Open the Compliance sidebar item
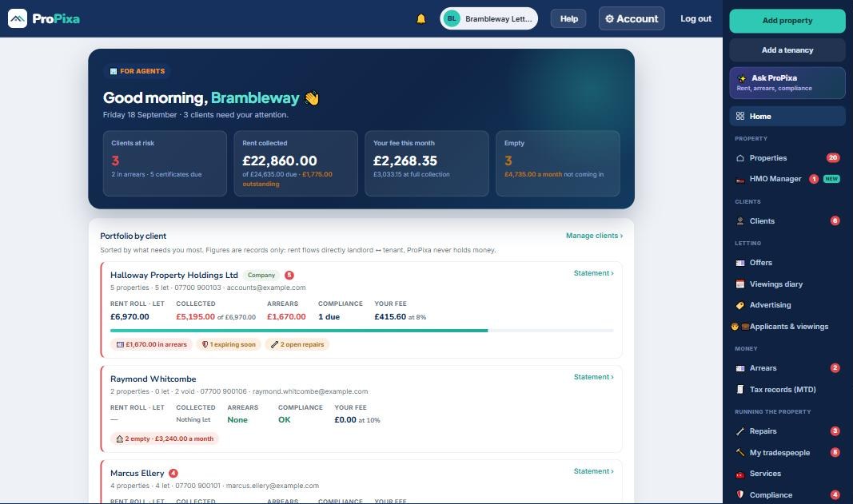Image resolution: width=853 pixels, height=504 pixels. [x=787, y=494]
